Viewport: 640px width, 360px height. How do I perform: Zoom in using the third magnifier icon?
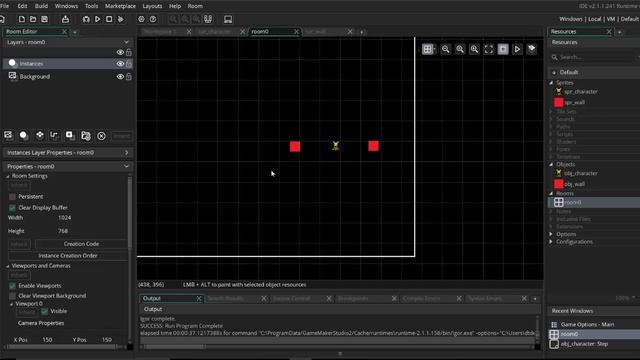pyautogui.click(x=474, y=49)
